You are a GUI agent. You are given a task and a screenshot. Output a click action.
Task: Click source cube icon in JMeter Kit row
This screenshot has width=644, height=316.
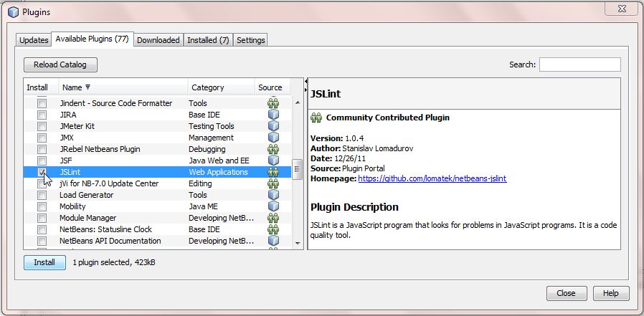point(273,126)
